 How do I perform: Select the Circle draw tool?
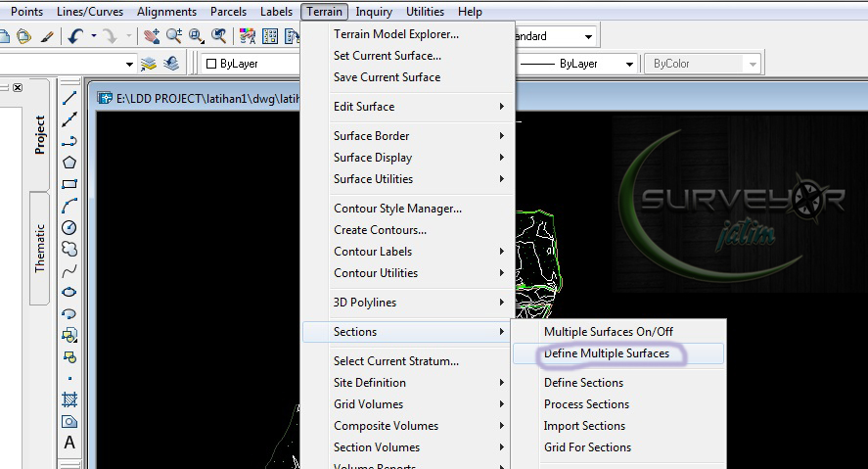click(x=69, y=227)
